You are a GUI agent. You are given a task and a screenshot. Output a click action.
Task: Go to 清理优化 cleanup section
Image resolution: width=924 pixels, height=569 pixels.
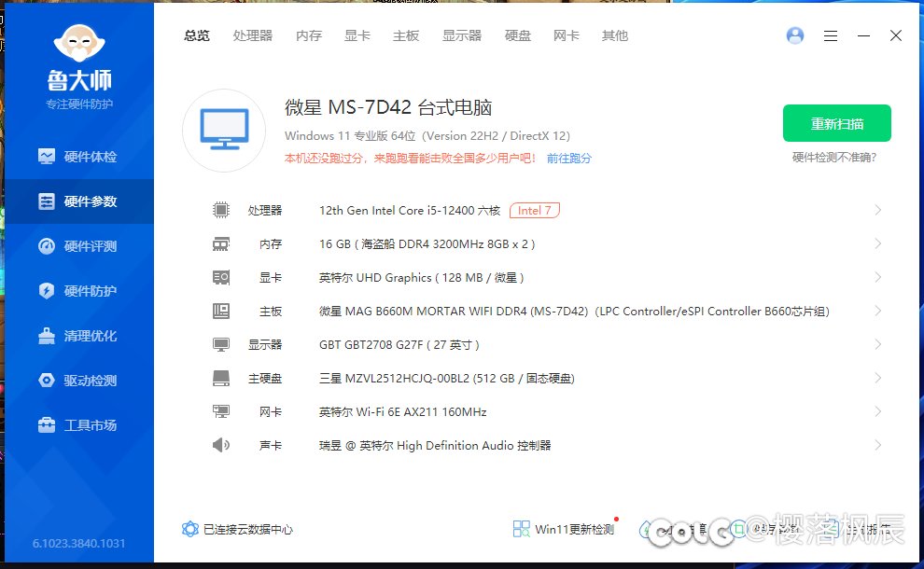[x=78, y=336]
